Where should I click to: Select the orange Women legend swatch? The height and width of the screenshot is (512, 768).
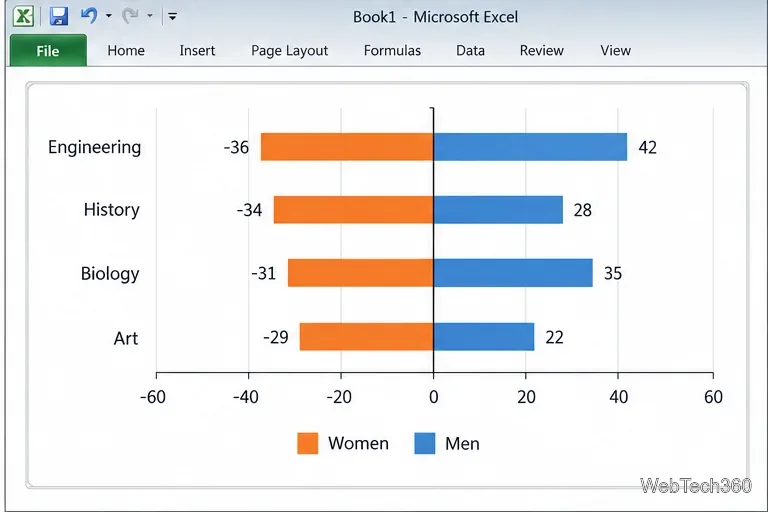coord(308,443)
